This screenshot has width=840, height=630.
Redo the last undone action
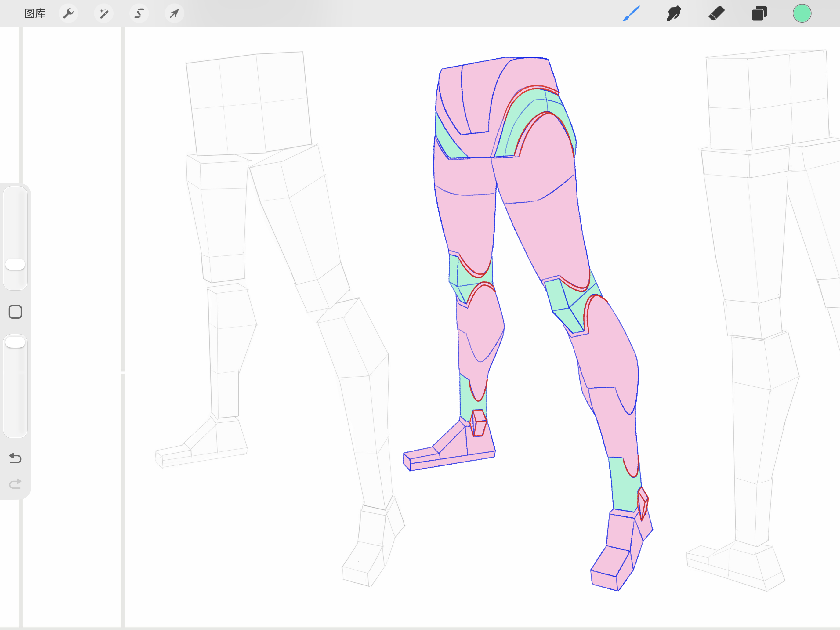[15, 484]
